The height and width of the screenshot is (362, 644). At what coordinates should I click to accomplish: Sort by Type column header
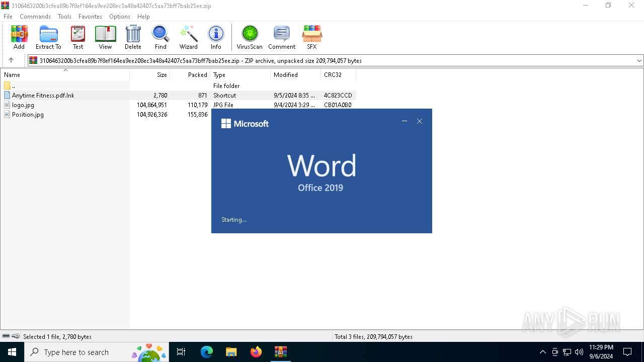coord(240,74)
